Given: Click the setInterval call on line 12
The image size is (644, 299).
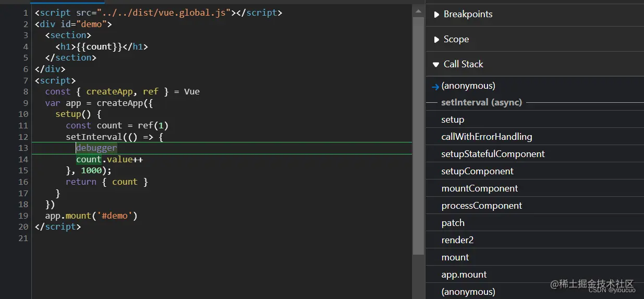Looking at the screenshot, I should pyautogui.click(x=115, y=137).
